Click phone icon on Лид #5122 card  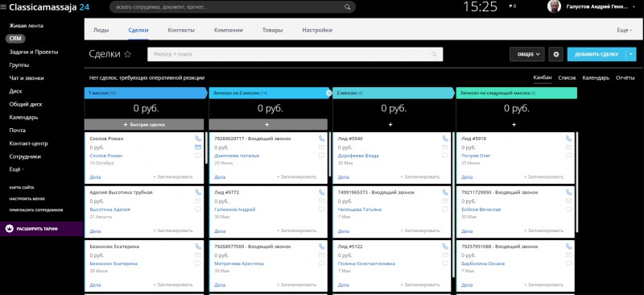(x=445, y=247)
